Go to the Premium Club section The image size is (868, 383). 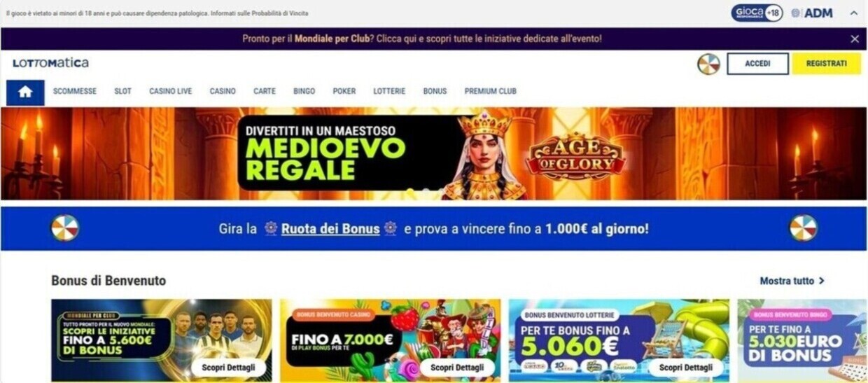pyautogui.click(x=490, y=91)
